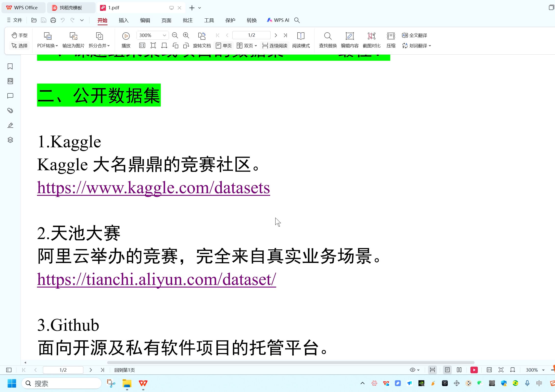Image resolution: width=555 pixels, height=392 pixels.
Task: Click the horizontal scrollbar thumb
Action: point(291,363)
